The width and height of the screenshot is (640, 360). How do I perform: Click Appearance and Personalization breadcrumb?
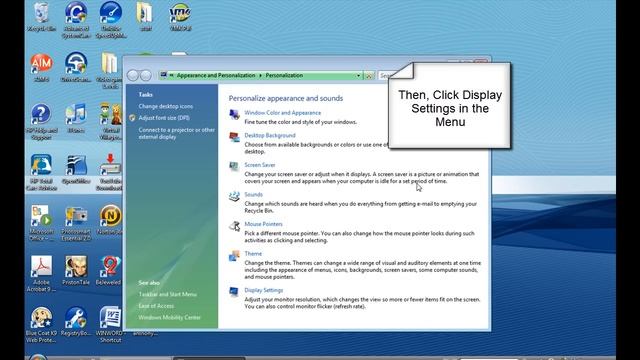216,76
